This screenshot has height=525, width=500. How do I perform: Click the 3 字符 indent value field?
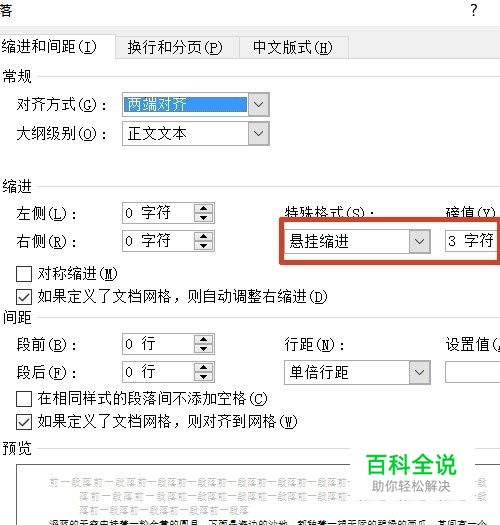(471, 241)
